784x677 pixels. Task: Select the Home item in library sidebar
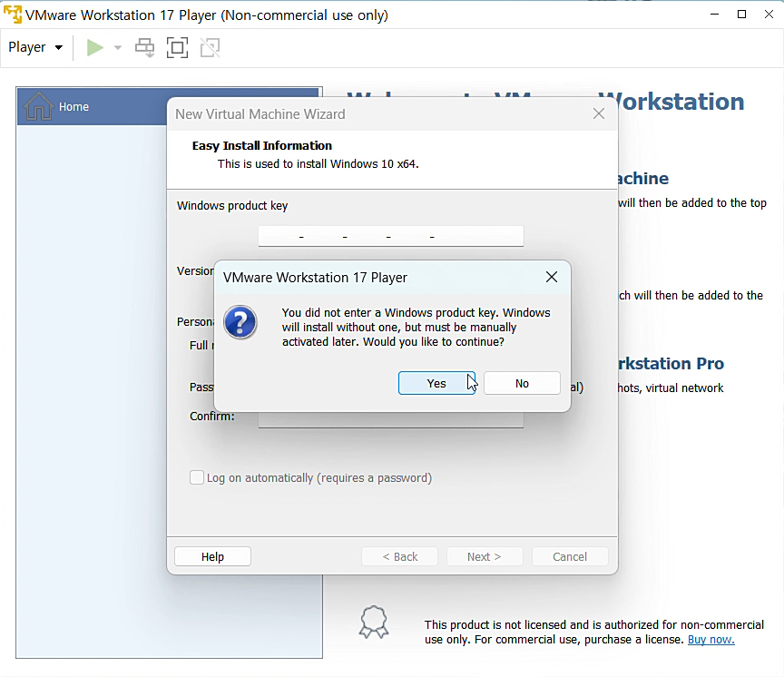tap(169, 106)
